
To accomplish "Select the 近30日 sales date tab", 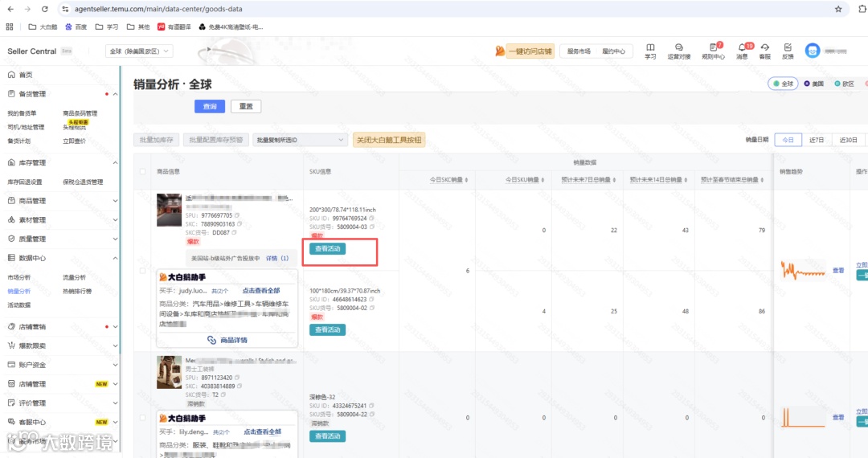I will tap(848, 140).
